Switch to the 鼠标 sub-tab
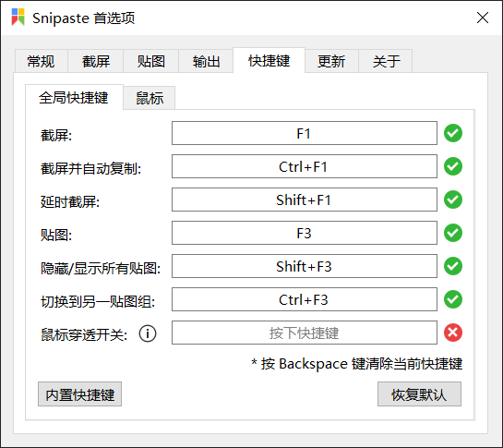This screenshot has height=448, width=503. pos(150,98)
